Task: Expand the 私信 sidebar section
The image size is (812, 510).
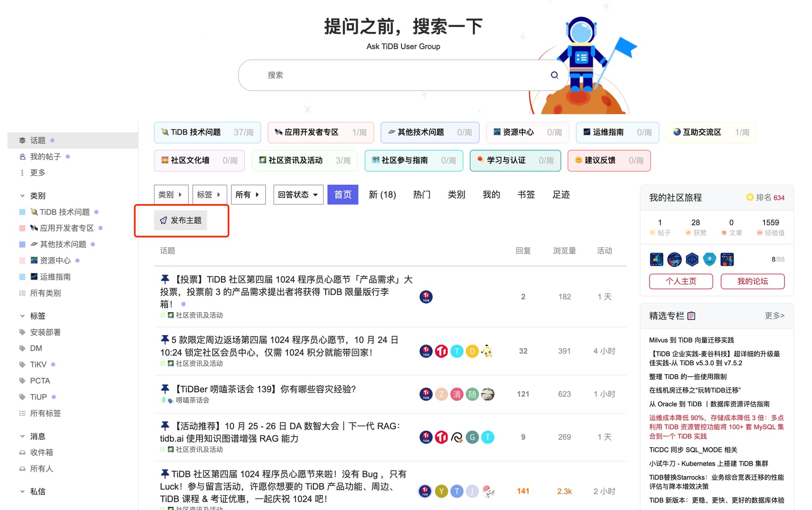Action: pos(22,491)
